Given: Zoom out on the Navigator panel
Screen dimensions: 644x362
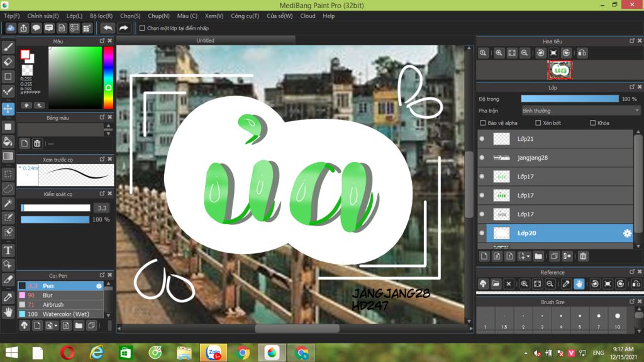Looking at the screenshot, I should point(525,53).
